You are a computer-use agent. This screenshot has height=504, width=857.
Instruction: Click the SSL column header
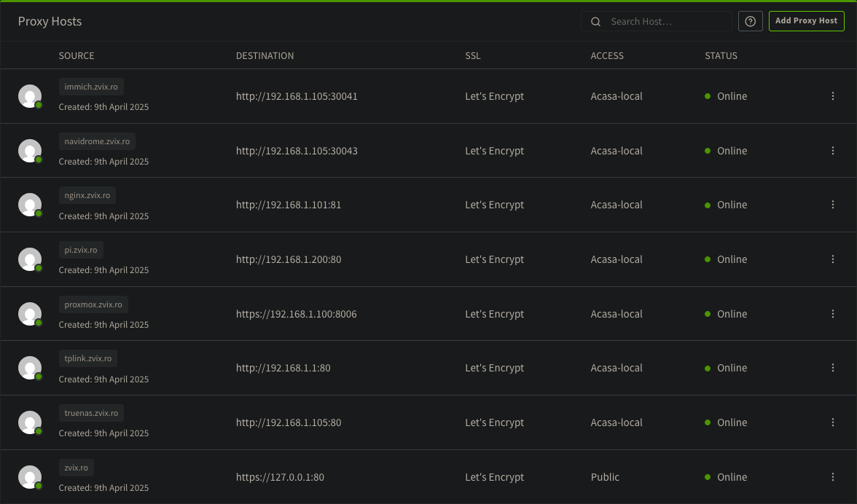pos(473,55)
